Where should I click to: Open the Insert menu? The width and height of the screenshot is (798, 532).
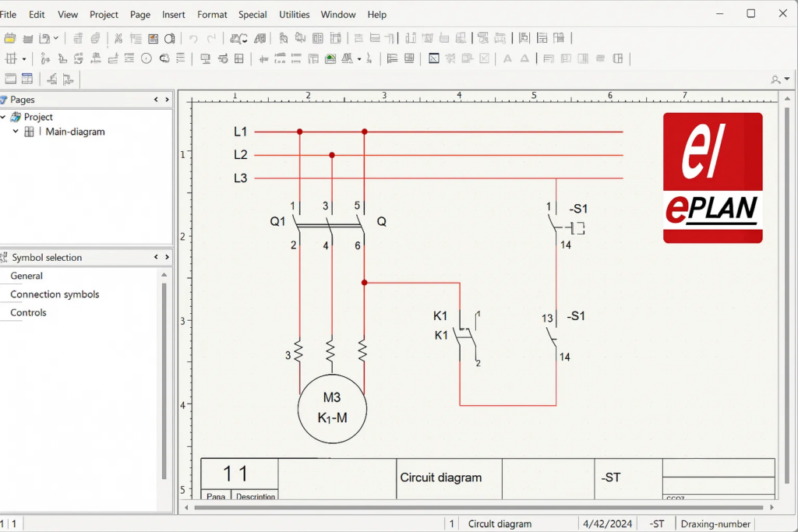[x=174, y=14]
